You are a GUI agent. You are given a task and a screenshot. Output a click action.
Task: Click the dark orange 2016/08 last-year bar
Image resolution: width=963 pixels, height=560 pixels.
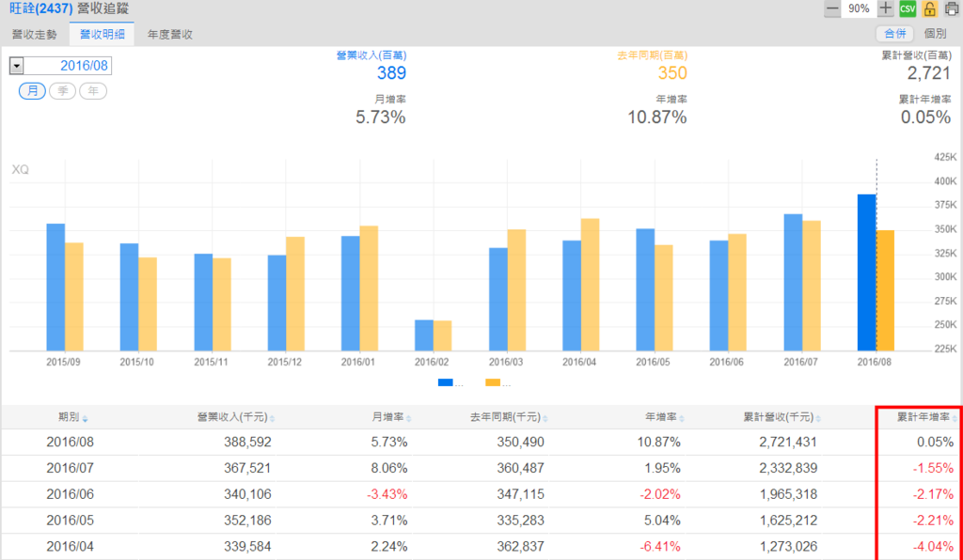pyautogui.click(x=885, y=290)
